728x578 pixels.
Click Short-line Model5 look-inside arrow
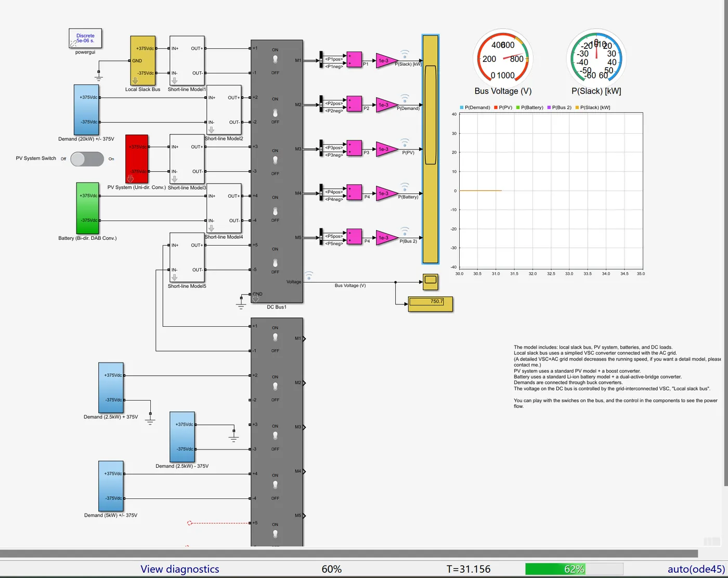pos(175,278)
